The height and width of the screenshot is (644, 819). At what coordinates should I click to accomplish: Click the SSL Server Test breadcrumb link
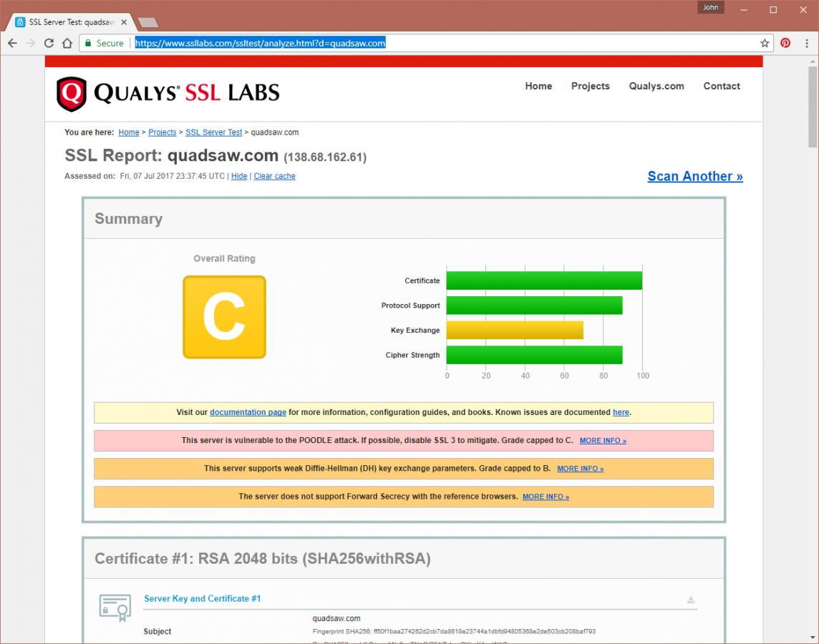(x=213, y=132)
